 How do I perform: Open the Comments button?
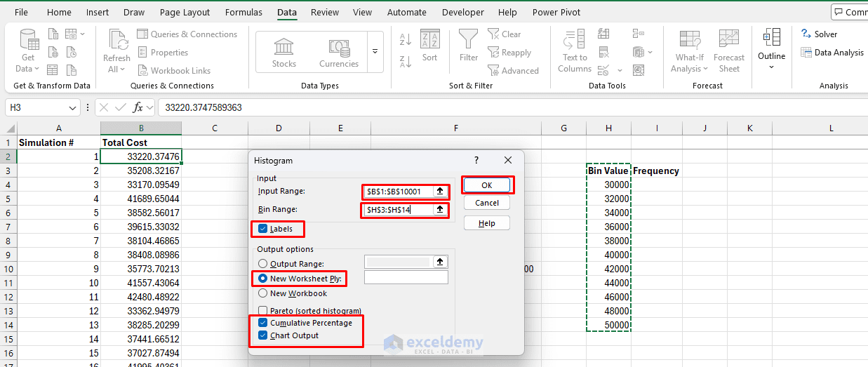tap(850, 12)
